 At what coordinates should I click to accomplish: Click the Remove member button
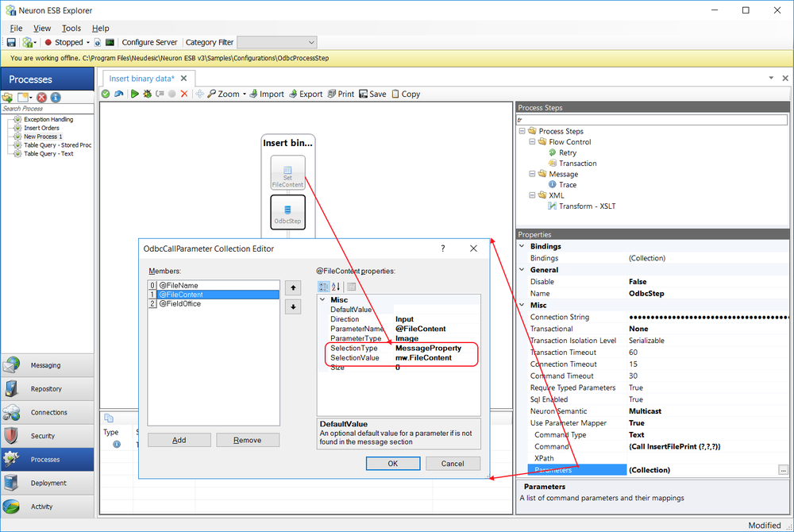248,441
